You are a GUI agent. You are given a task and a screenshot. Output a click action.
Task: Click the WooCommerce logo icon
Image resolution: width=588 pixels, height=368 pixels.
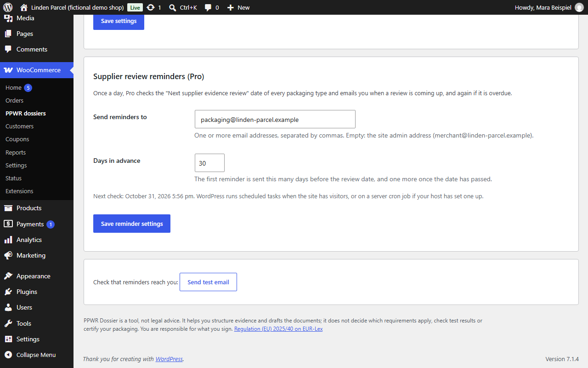click(x=8, y=70)
